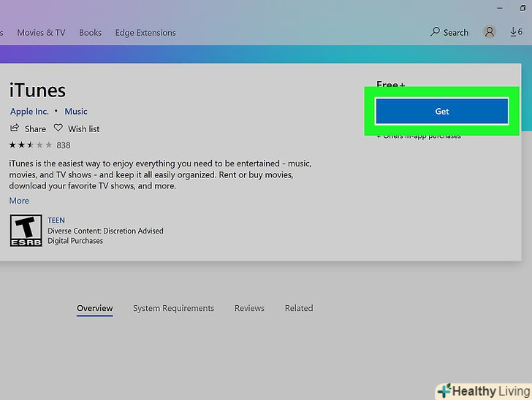Open the user account profile icon
Viewport: 532px width, 400px height.
(490, 32)
